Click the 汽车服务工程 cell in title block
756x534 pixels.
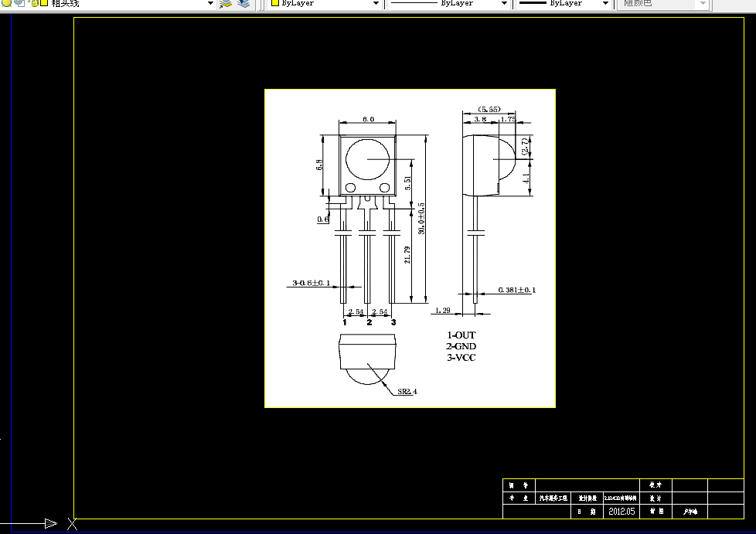(553, 498)
